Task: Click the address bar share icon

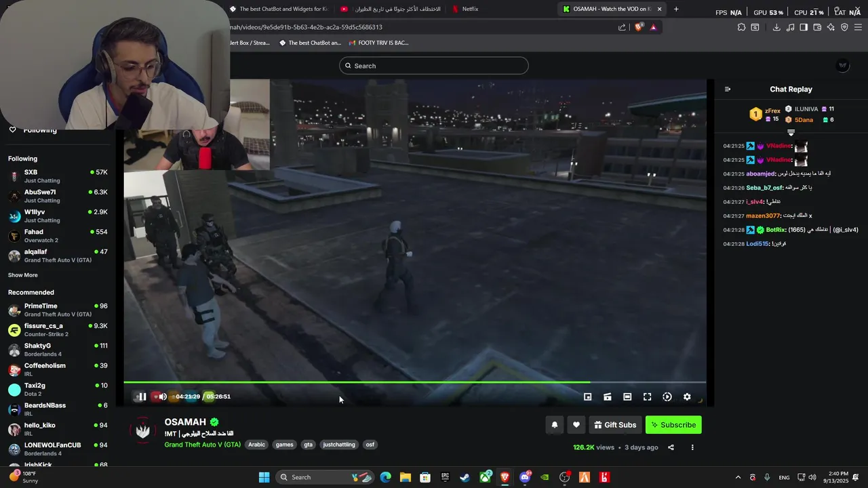Action: (x=622, y=27)
